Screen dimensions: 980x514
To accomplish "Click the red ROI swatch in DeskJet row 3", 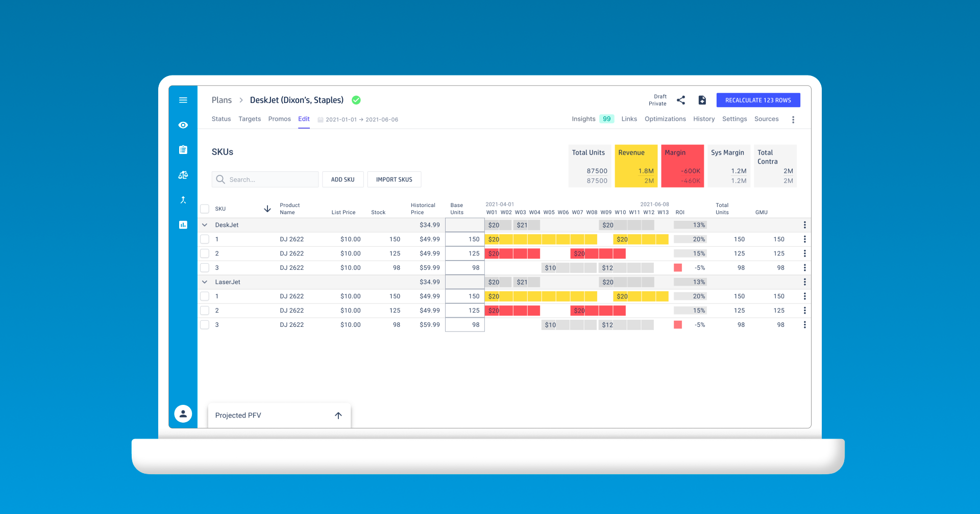I will click(678, 268).
